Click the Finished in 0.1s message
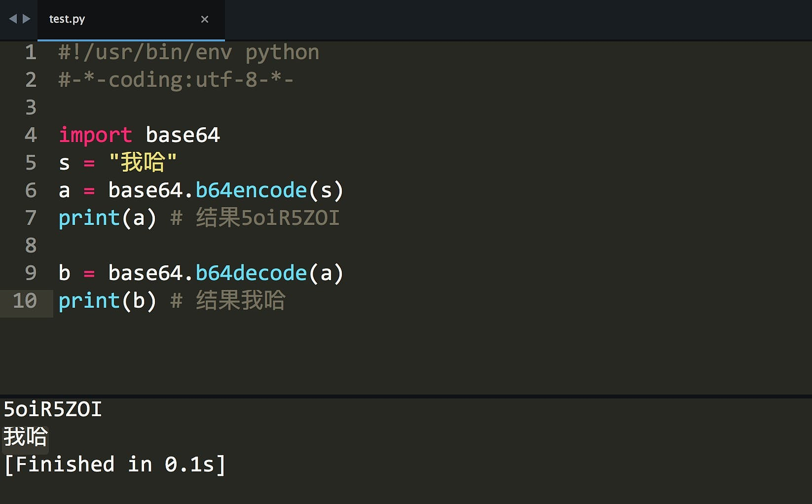 114,465
